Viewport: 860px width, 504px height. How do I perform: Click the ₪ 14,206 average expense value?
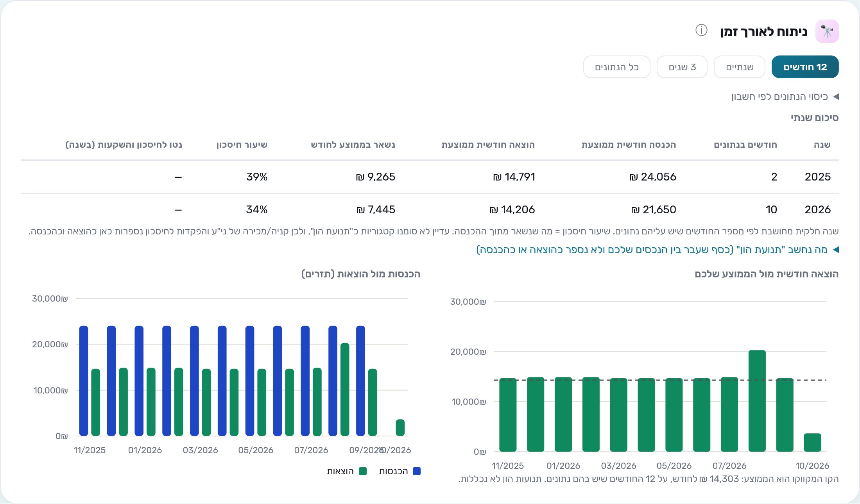[x=512, y=209]
